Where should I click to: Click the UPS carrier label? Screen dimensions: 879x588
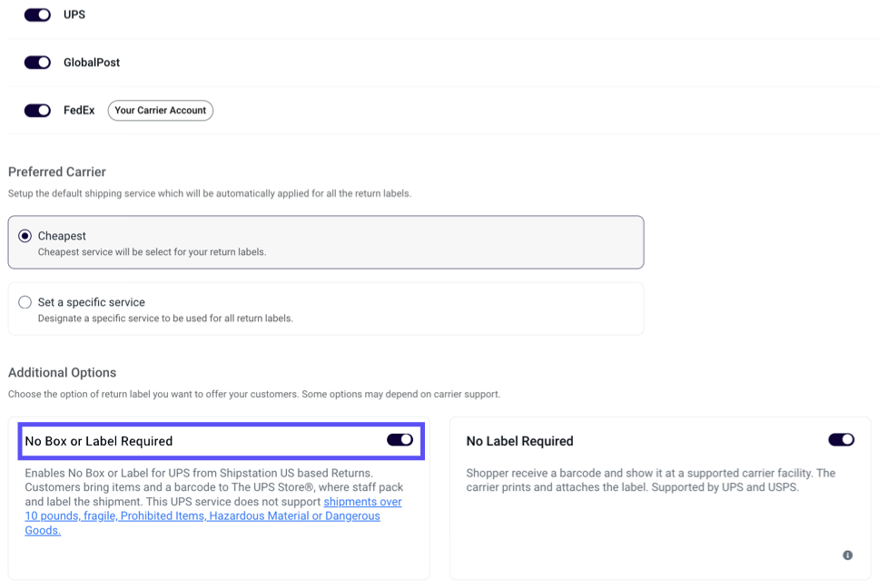point(74,15)
